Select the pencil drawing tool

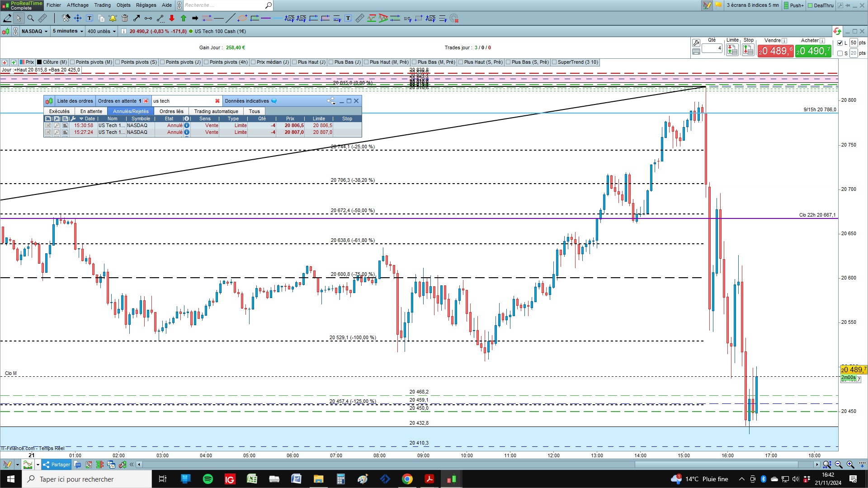tap(8, 18)
